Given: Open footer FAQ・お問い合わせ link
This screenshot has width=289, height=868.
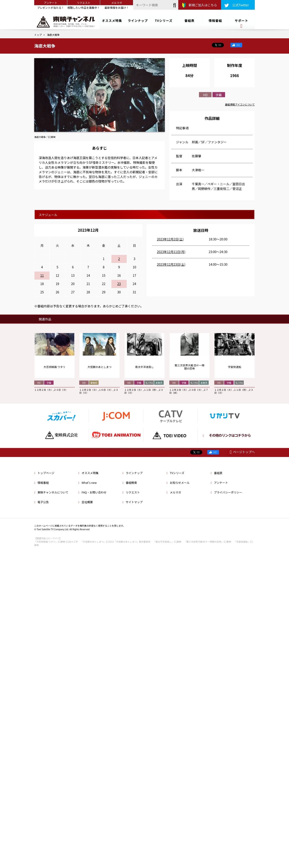Looking at the screenshot, I should coord(94,493).
